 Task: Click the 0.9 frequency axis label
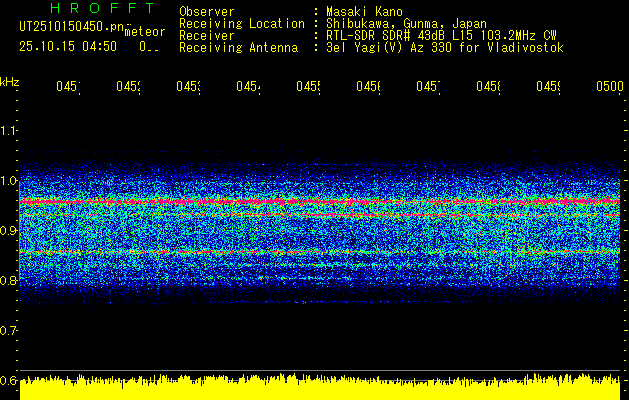tap(8, 230)
